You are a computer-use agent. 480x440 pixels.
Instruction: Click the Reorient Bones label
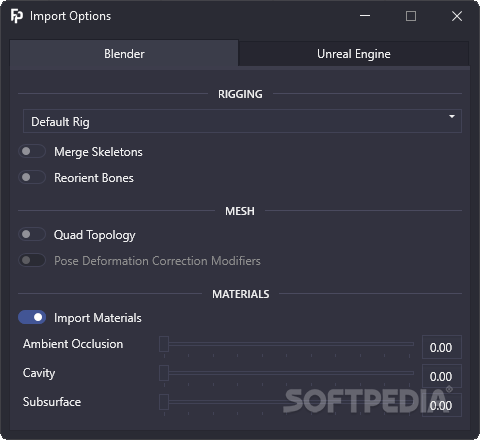click(94, 178)
